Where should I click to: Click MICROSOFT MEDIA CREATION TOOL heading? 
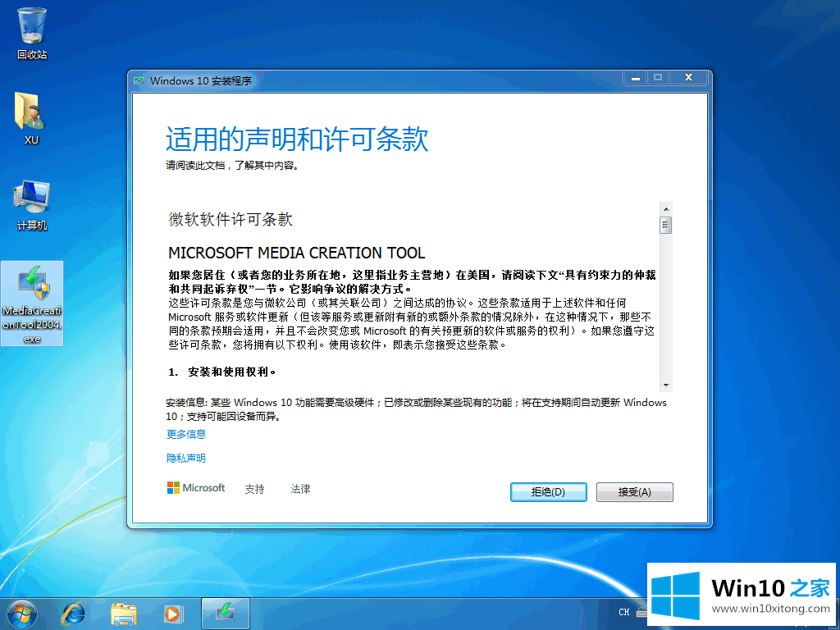[x=297, y=253]
